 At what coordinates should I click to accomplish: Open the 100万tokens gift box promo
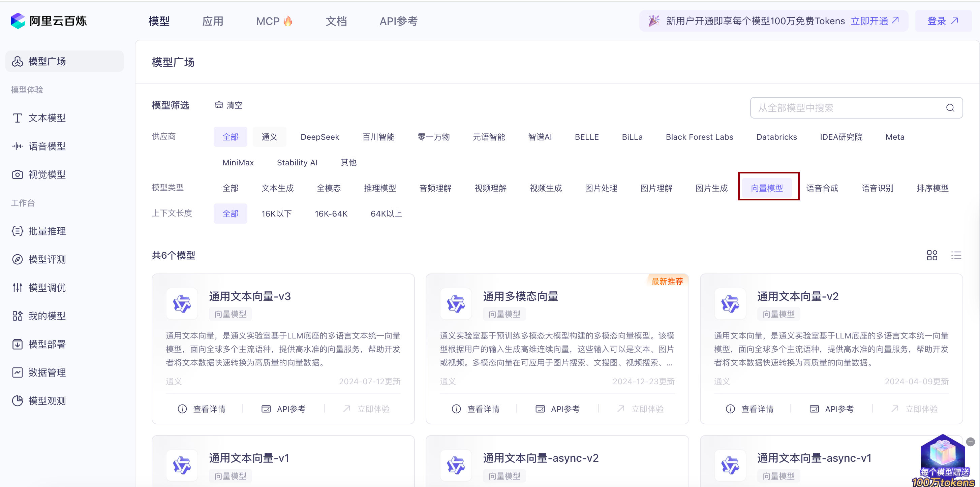point(943,461)
